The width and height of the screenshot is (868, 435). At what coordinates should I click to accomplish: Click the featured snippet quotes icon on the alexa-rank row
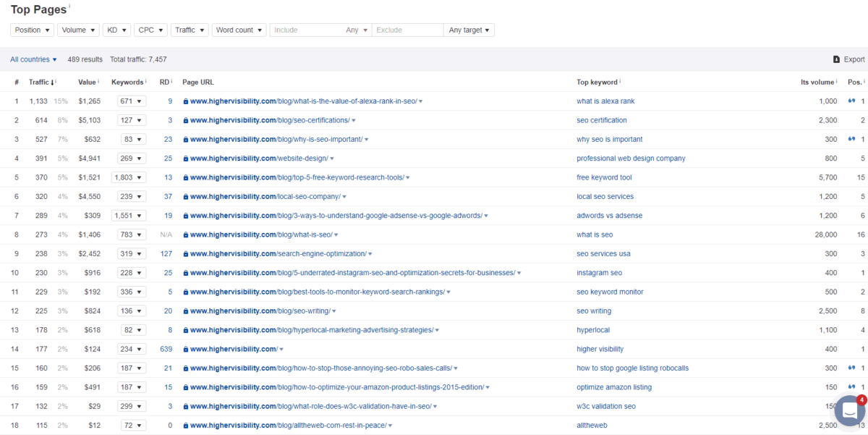tap(851, 101)
